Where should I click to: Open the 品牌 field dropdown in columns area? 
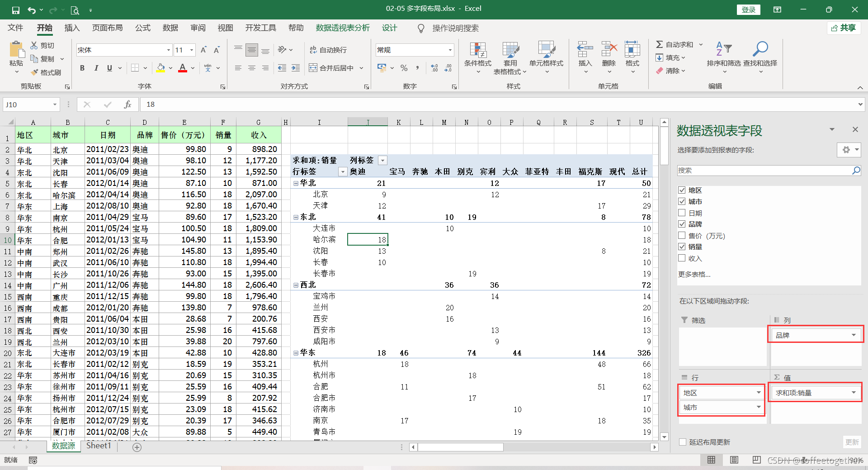pyautogui.click(x=854, y=335)
